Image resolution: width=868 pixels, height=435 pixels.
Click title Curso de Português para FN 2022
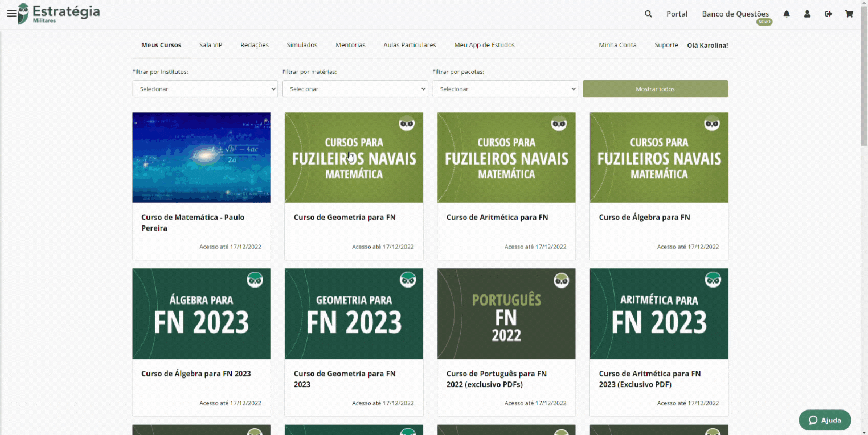click(x=497, y=379)
